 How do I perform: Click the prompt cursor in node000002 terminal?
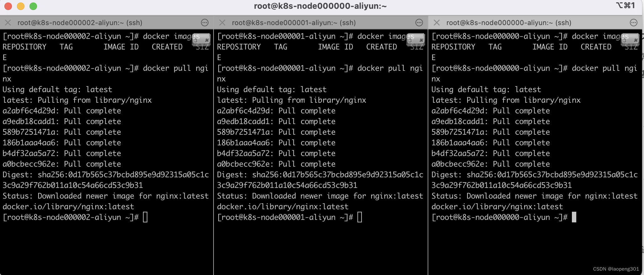pyautogui.click(x=145, y=217)
